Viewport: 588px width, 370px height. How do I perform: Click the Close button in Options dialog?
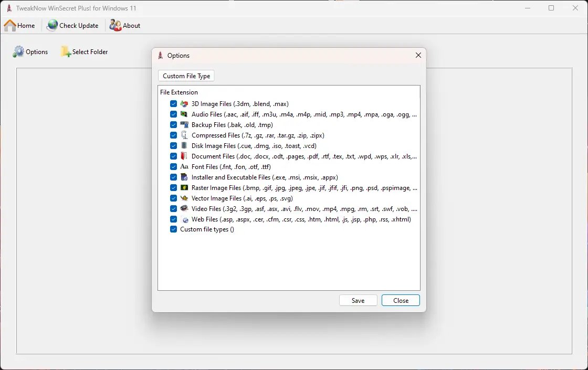click(x=401, y=300)
